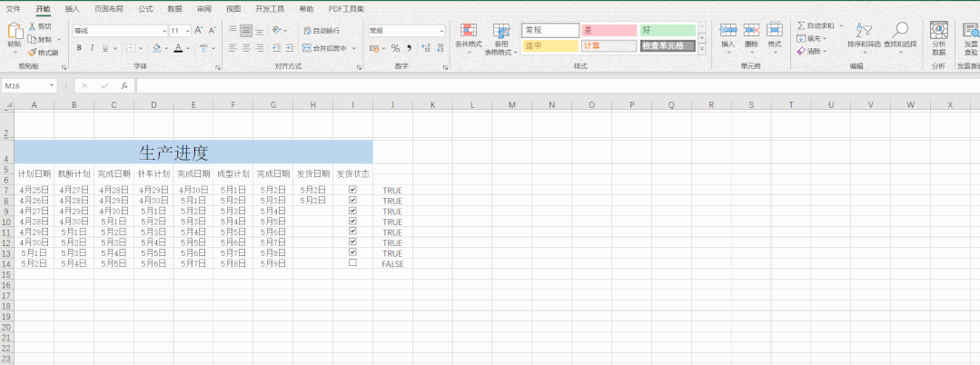Open the number format dropdown (常规)

(x=442, y=31)
